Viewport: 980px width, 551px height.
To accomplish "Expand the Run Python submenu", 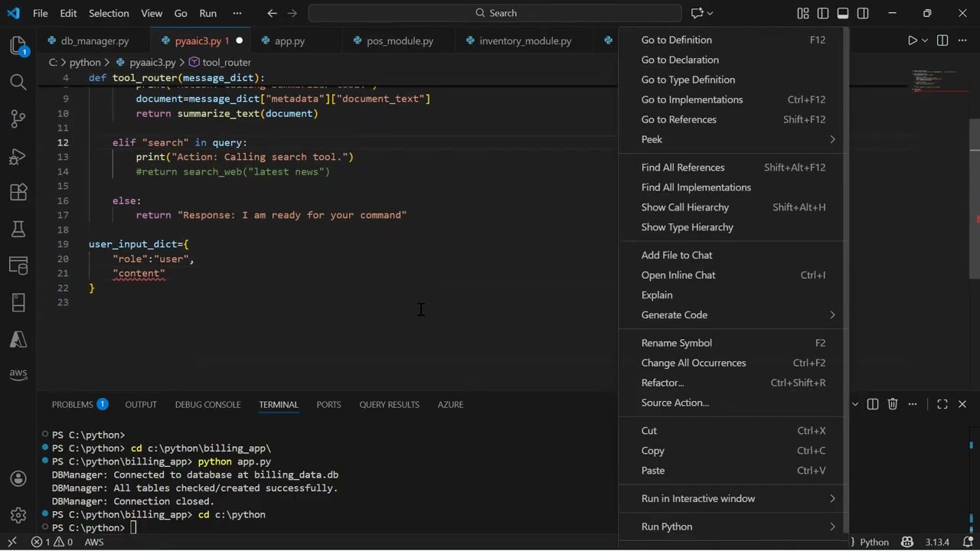I will click(733, 527).
